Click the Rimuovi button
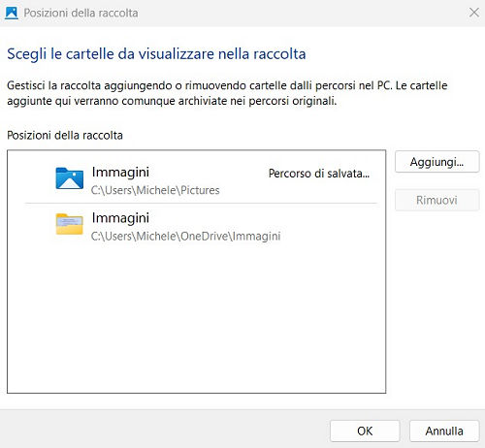This screenshot has width=485, height=448. (436, 200)
